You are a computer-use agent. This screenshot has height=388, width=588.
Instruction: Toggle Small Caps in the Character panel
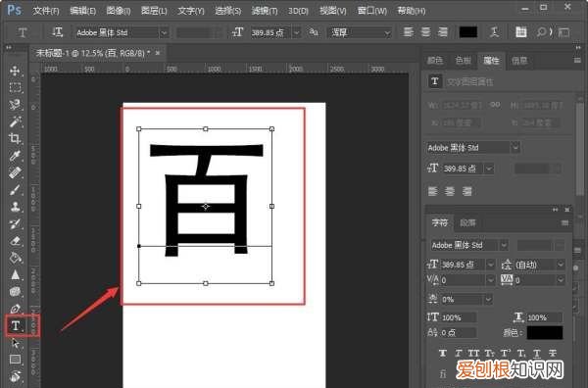[489, 353]
